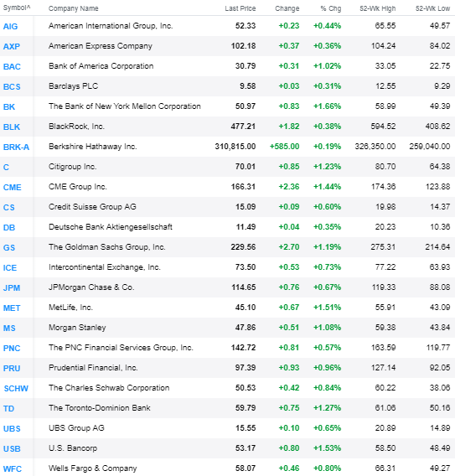This screenshot has height=476, width=455.
Task: Open the BAC ticker link
Action: click(x=12, y=66)
